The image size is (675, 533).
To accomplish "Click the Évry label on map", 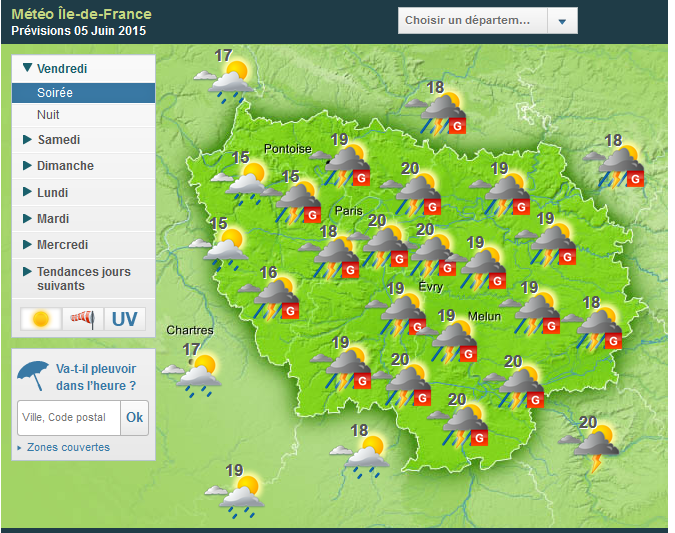I will point(431,286).
